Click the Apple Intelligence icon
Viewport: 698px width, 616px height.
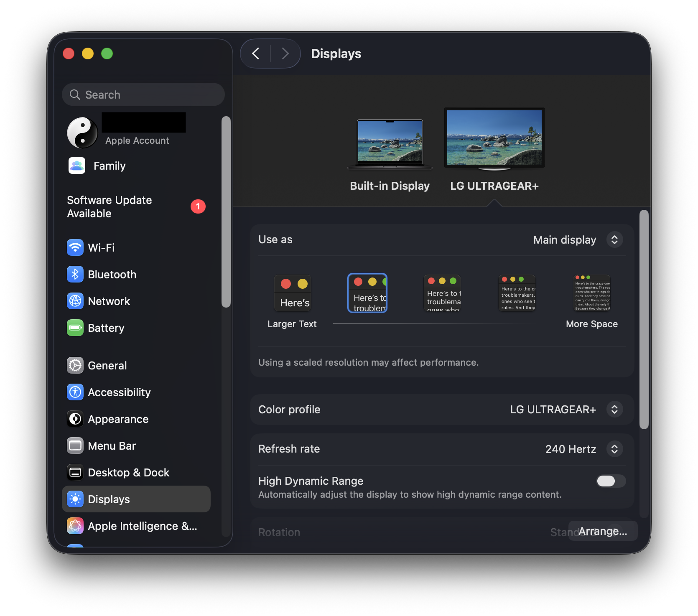coord(75,526)
